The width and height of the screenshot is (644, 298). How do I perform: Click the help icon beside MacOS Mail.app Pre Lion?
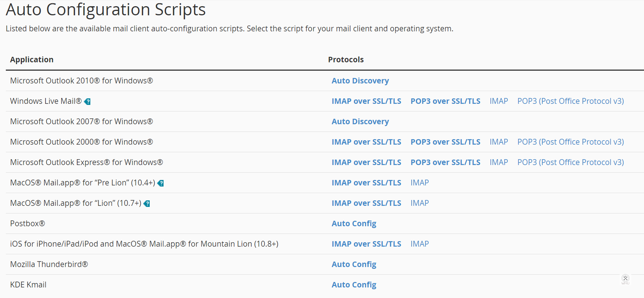tap(161, 183)
